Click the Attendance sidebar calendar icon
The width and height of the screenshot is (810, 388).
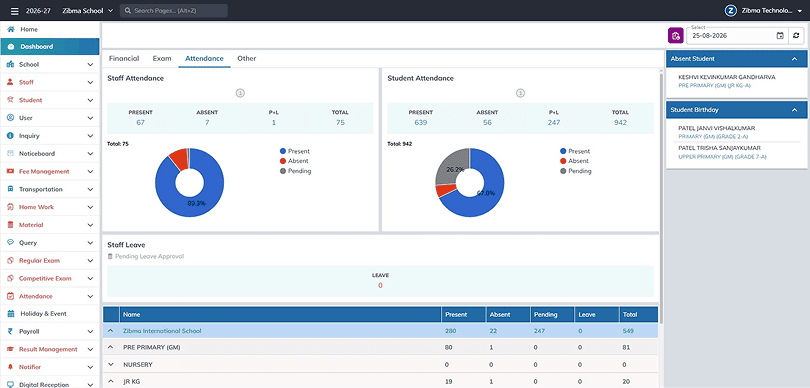coord(10,297)
